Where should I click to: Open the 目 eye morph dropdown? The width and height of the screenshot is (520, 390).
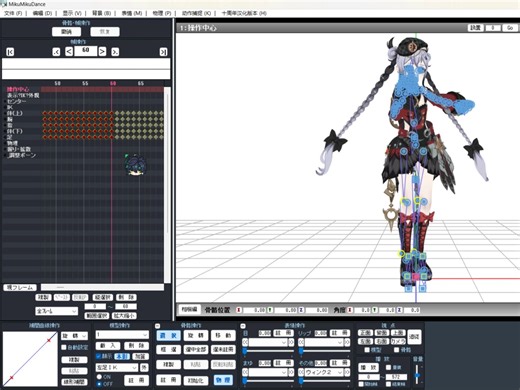tap(268, 342)
